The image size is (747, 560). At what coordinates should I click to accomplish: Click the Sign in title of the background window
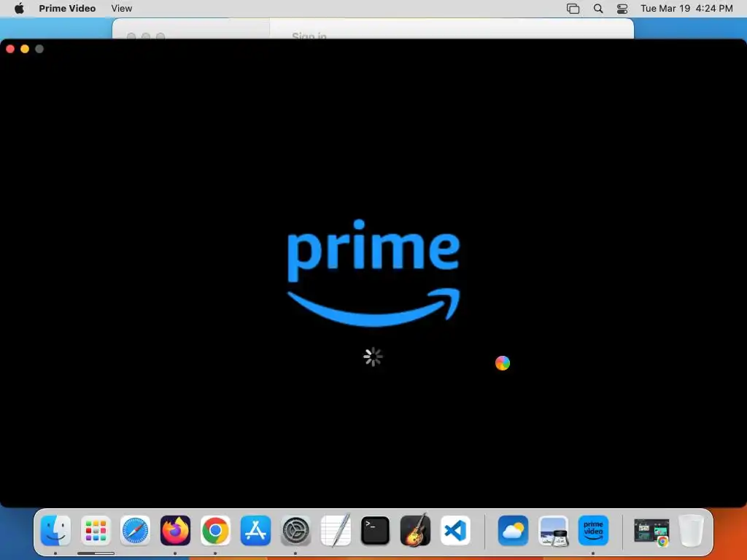tap(309, 36)
